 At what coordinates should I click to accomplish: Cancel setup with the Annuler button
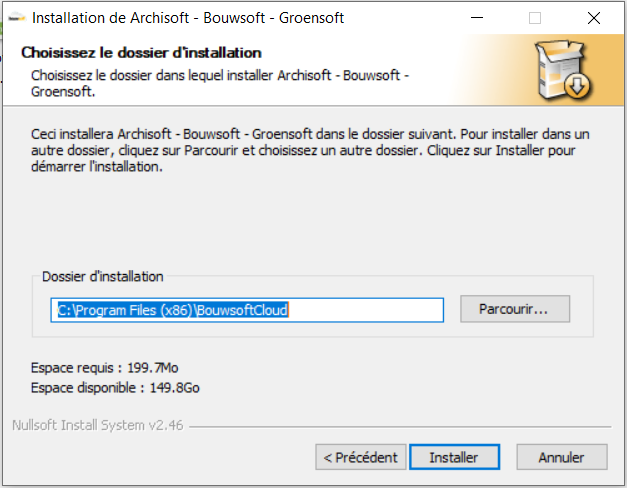pyautogui.click(x=562, y=457)
